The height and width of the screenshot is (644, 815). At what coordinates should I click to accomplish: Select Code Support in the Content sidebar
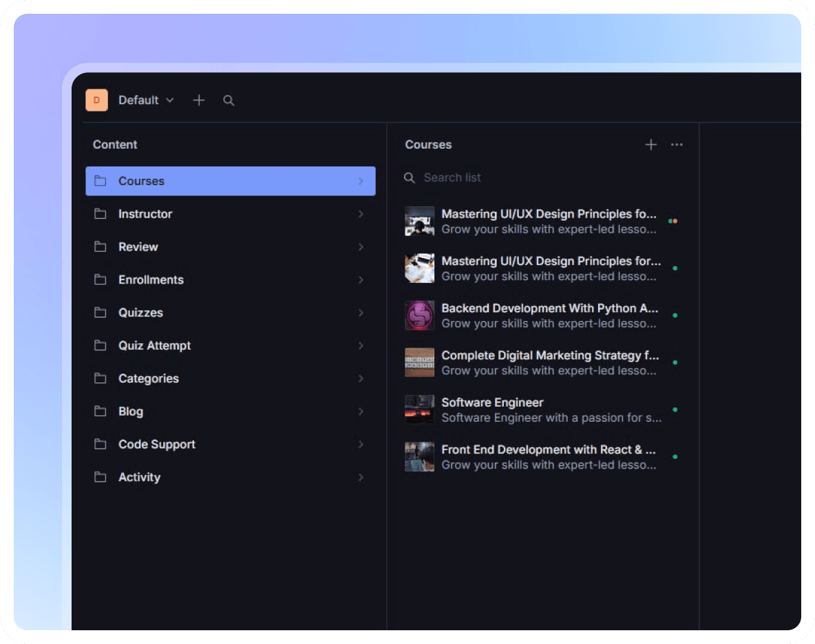(x=156, y=444)
